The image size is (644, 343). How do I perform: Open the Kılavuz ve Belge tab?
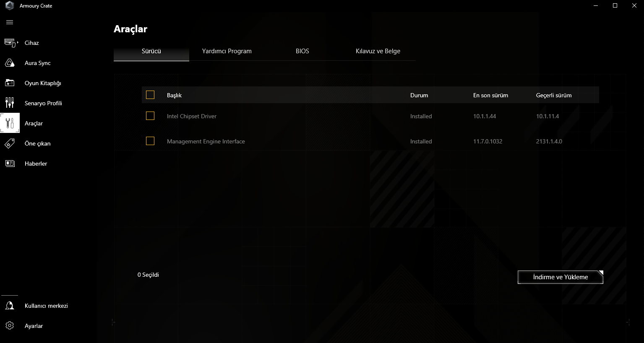click(378, 51)
